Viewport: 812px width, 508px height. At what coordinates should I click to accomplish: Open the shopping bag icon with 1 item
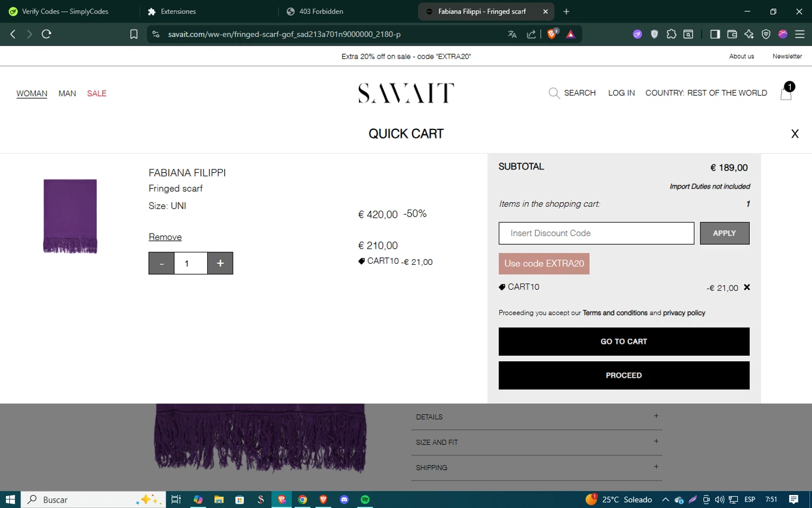pyautogui.click(x=787, y=92)
